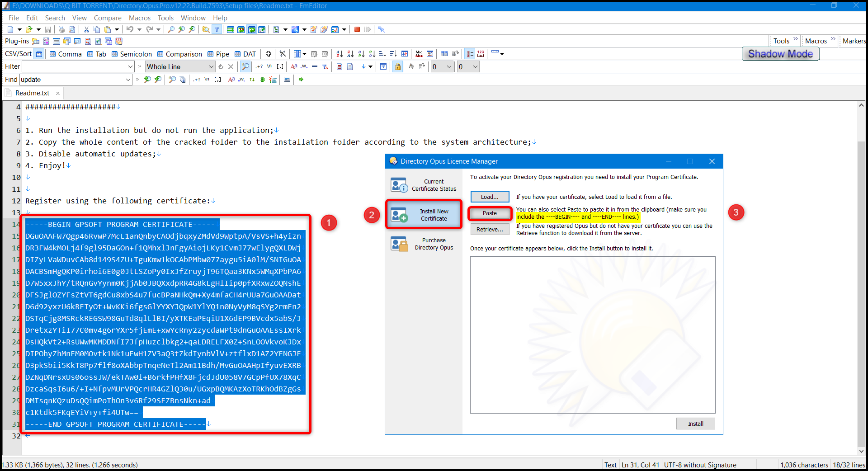
Task: Click the Abort filter X icon
Action: (231, 66)
